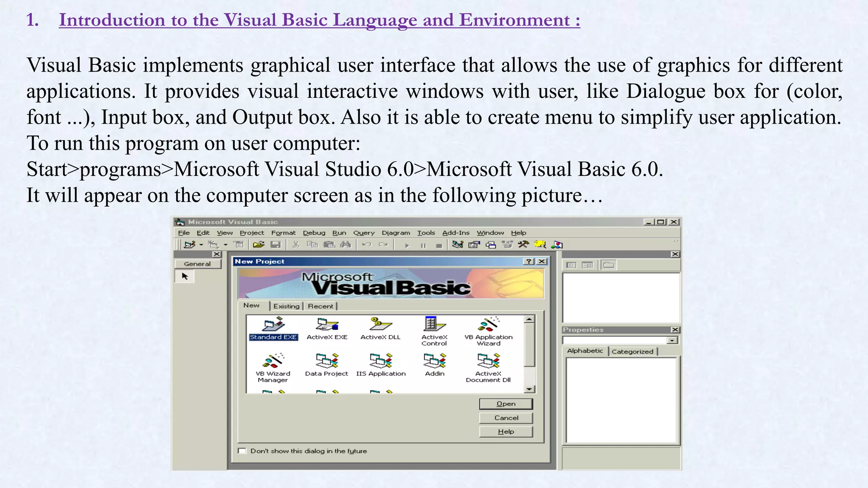Open the Properties Window toolbar icon
This screenshot has height=488, width=868.
[x=474, y=244]
